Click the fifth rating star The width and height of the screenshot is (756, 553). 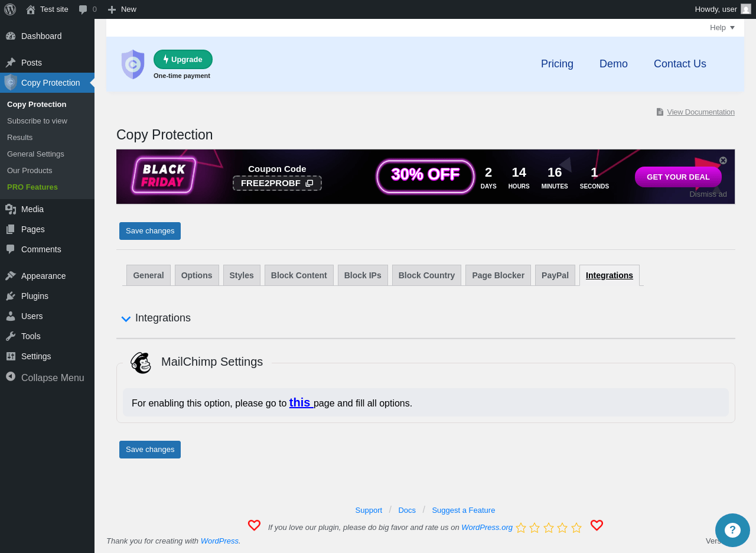(576, 528)
